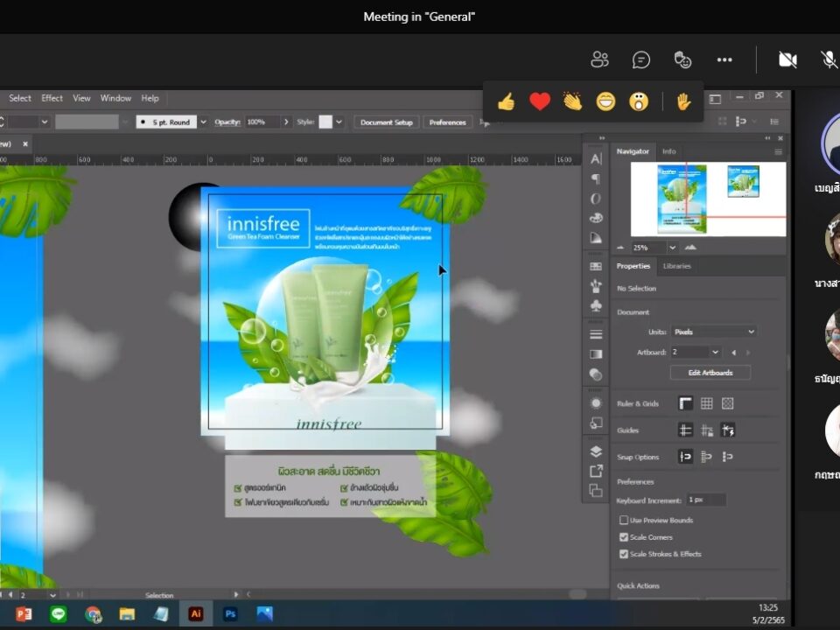840x630 pixels.
Task: Open the Style swatch dropdown
Action: point(339,122)
